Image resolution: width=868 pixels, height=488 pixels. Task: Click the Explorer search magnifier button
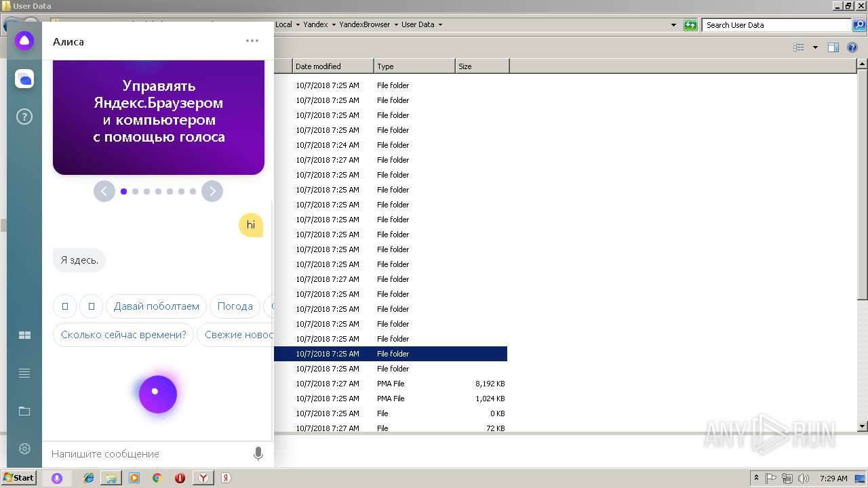859,25
